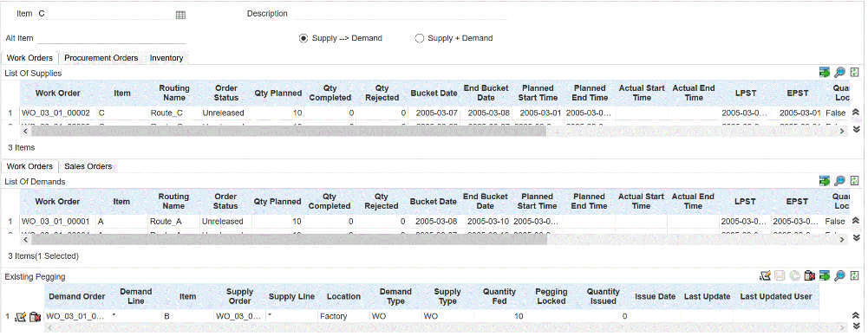Edit pegging row 1 via row edit icon

click(21, 317)
